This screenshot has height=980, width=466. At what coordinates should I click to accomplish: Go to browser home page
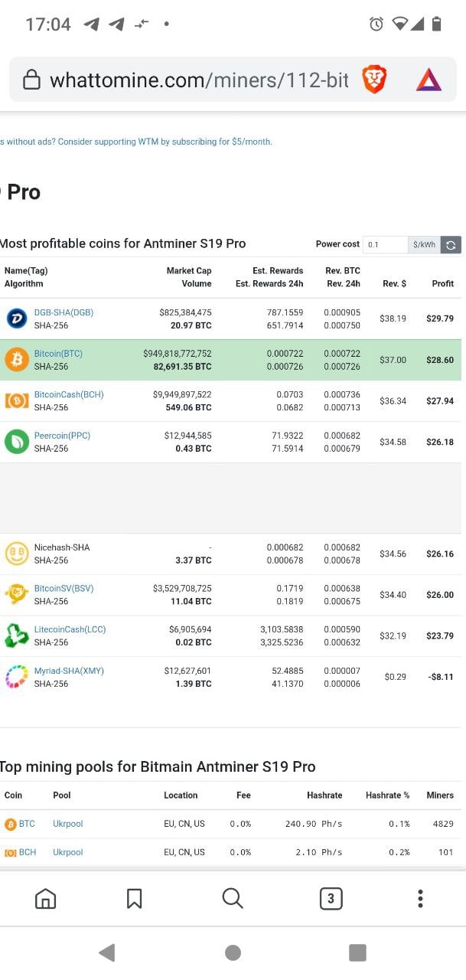click(46, 898)
